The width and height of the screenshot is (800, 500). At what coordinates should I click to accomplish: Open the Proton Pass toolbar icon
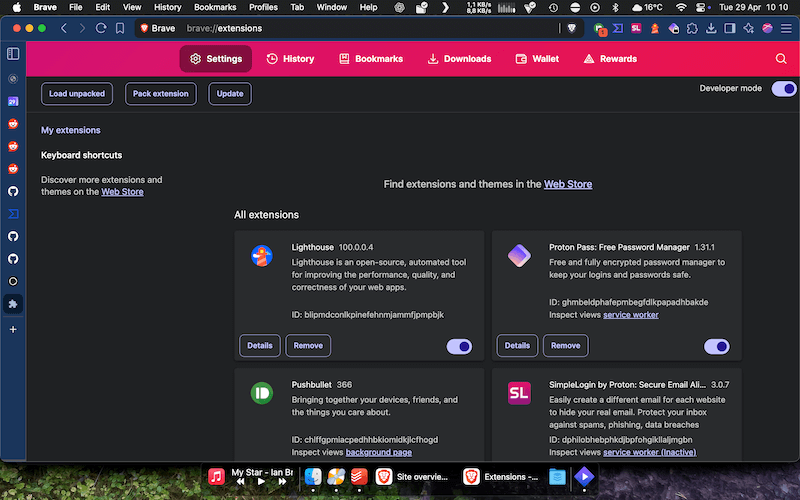point(673,29)
